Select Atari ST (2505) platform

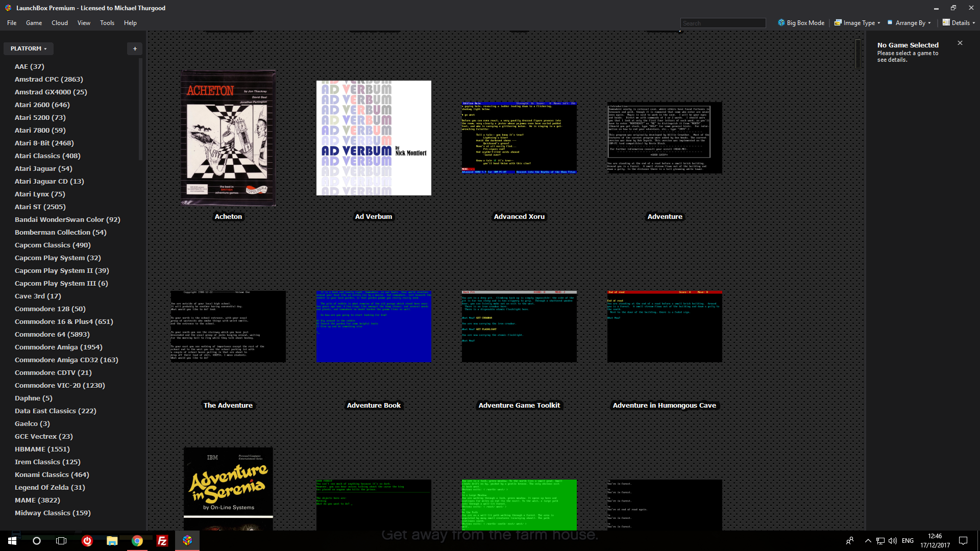(40, 207)
